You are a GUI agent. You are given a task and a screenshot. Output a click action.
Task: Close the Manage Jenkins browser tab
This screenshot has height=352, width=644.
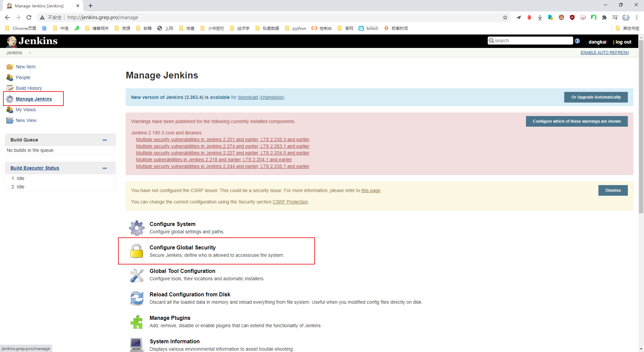coord(78,6)
